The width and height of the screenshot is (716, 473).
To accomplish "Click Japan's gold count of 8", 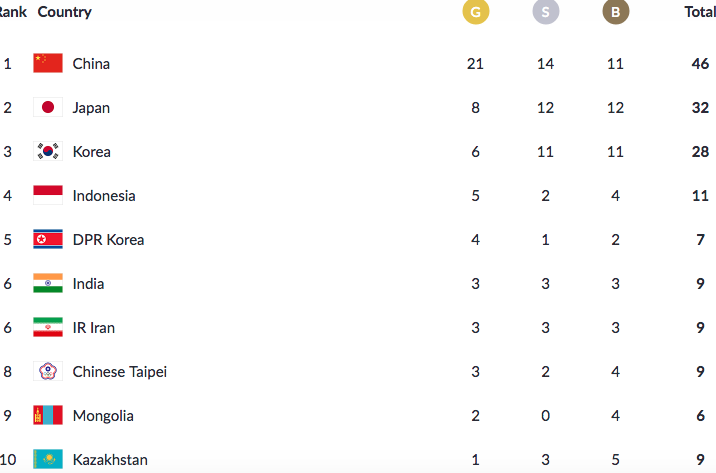I will coord(475,108).
